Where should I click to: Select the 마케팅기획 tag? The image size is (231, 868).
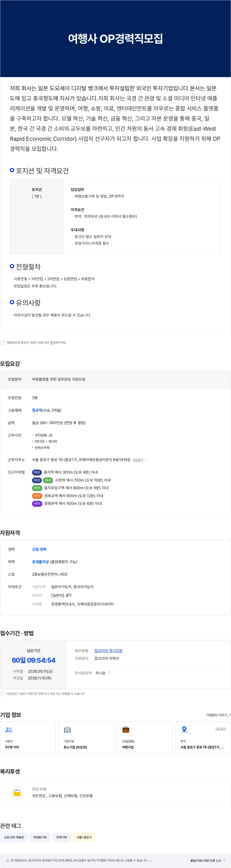[40, 837]
